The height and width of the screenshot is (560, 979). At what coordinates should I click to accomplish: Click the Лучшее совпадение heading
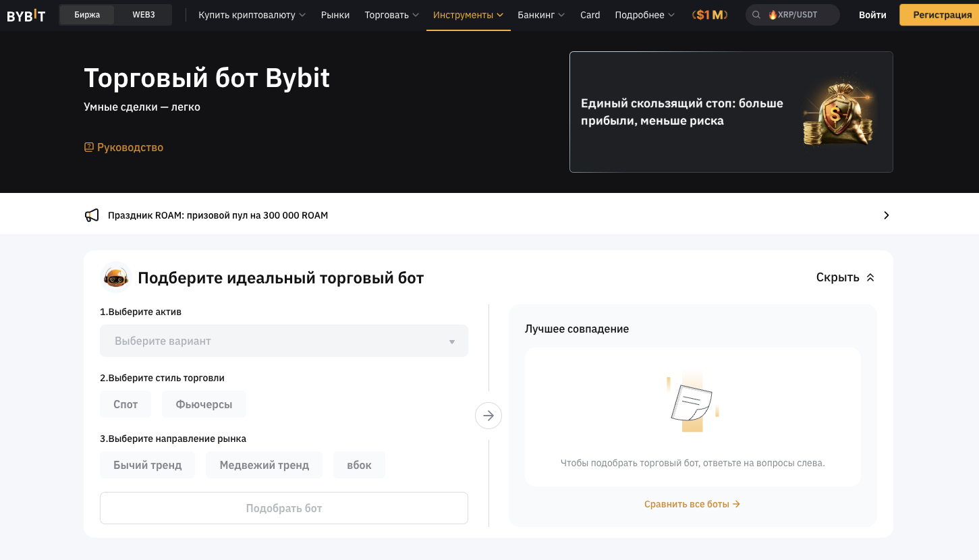[x=577, y=329]
